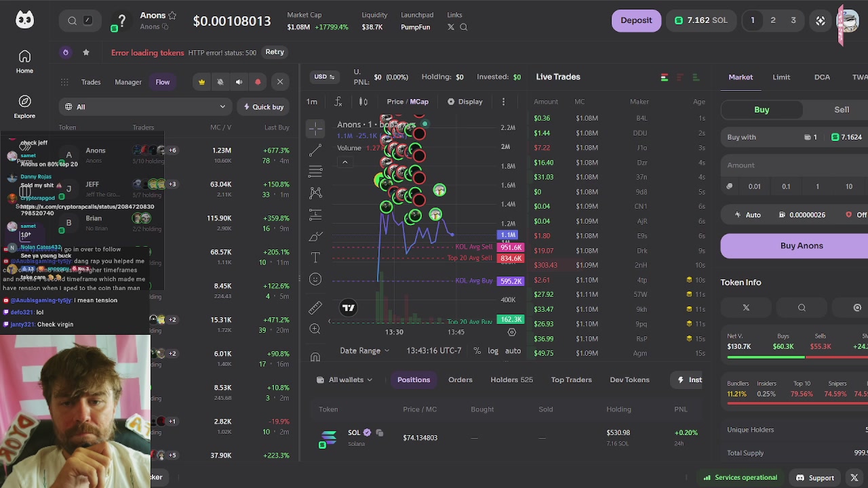Select the trend line drawing tool
The width and height of the screenshot is (868, 488).
315,149
